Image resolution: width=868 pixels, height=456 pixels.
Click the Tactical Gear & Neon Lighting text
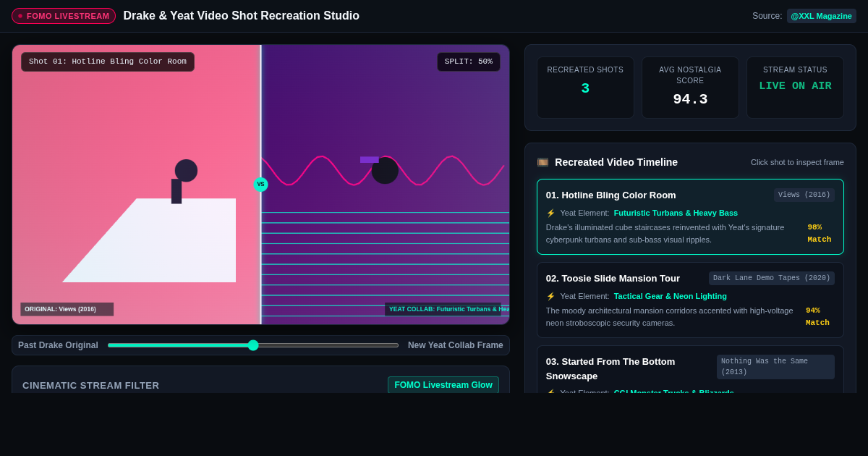671,296
